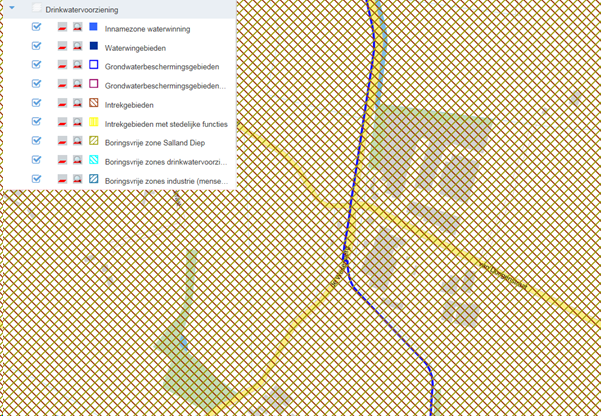Click the dark blue Waterwingebieden legend swatch
This screenshot has height=416, width=601.
pos(94,46)
